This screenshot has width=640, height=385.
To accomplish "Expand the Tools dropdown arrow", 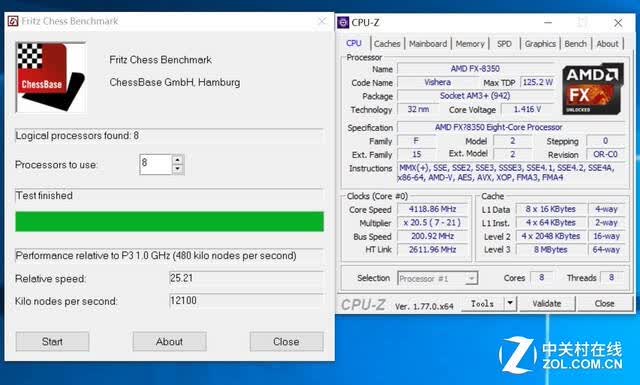I will tap(510, 303).
